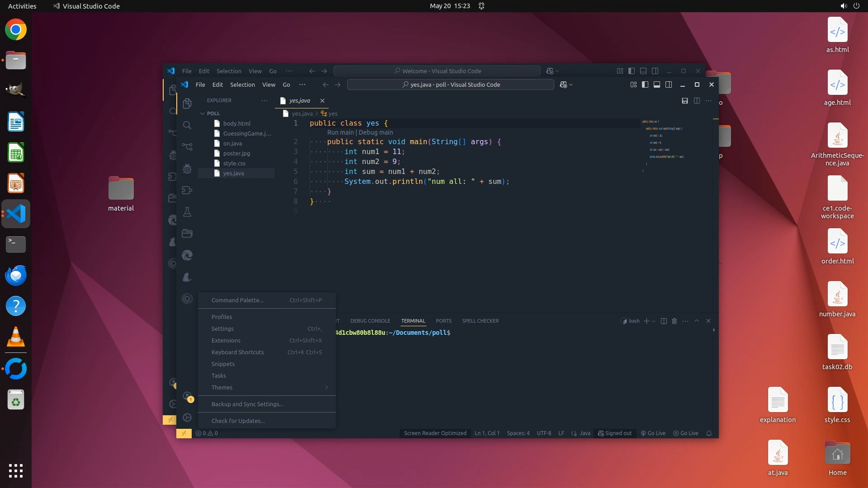Toggle the primary sidebar layout button
Viewport: 868px width, 488px height.
click(x=645, y=84)
